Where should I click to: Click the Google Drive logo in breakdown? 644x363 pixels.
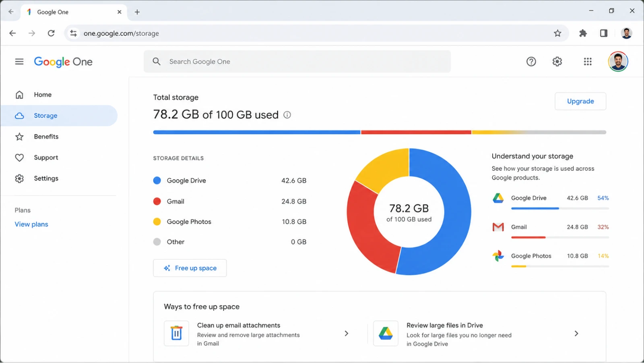498,198
